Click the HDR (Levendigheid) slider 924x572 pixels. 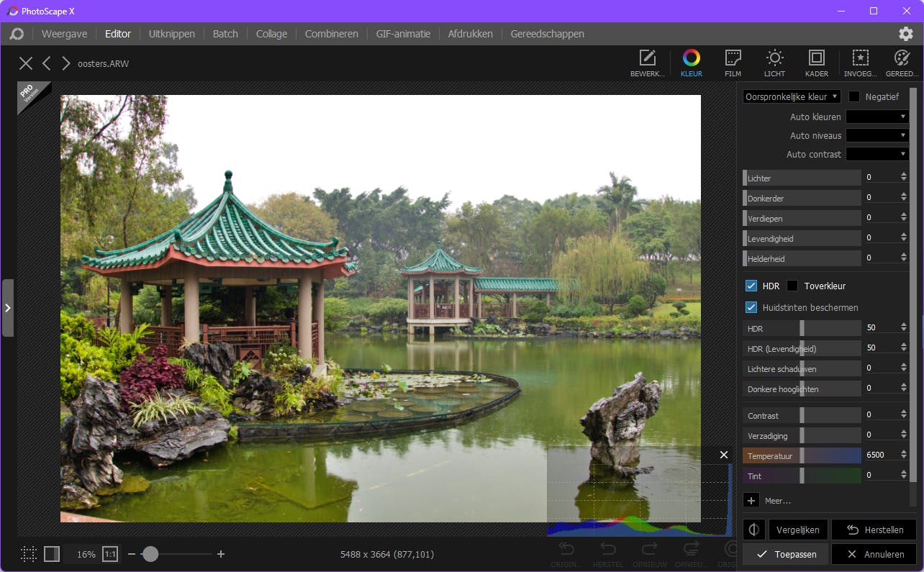(802, 348)
